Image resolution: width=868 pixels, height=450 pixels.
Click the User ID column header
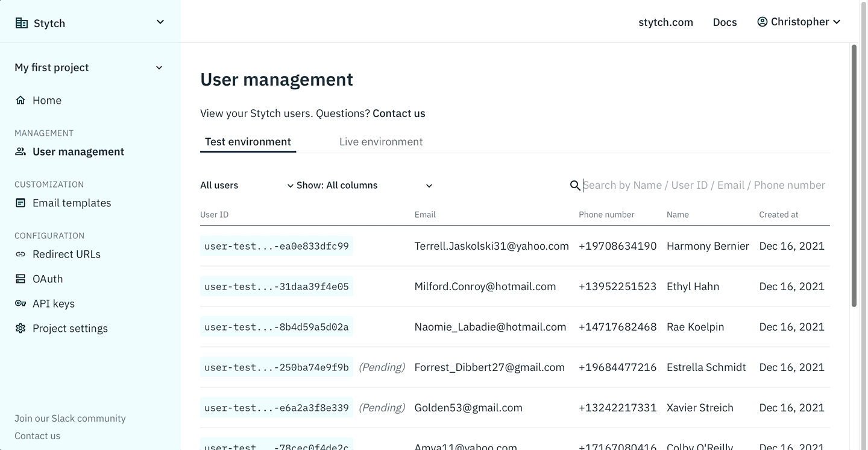click(x=214, y=214)
